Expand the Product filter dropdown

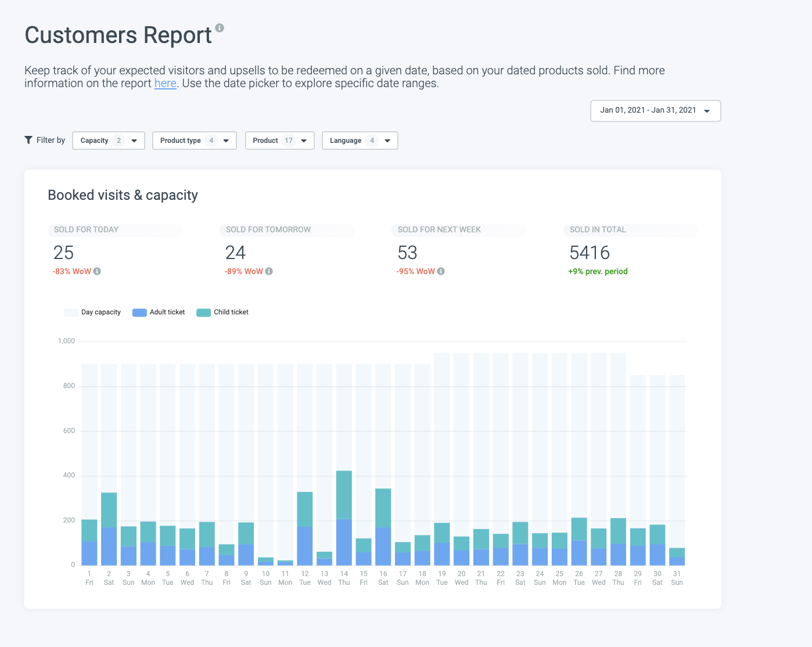click(279, 141)
